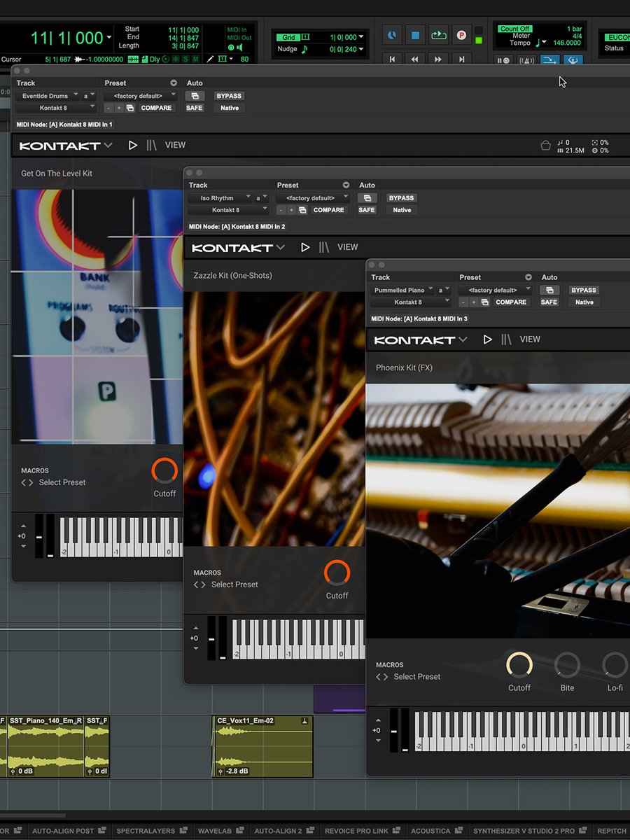Open library browser icon in Get On The Level window
630x840 pixels.
pos(152,145)
